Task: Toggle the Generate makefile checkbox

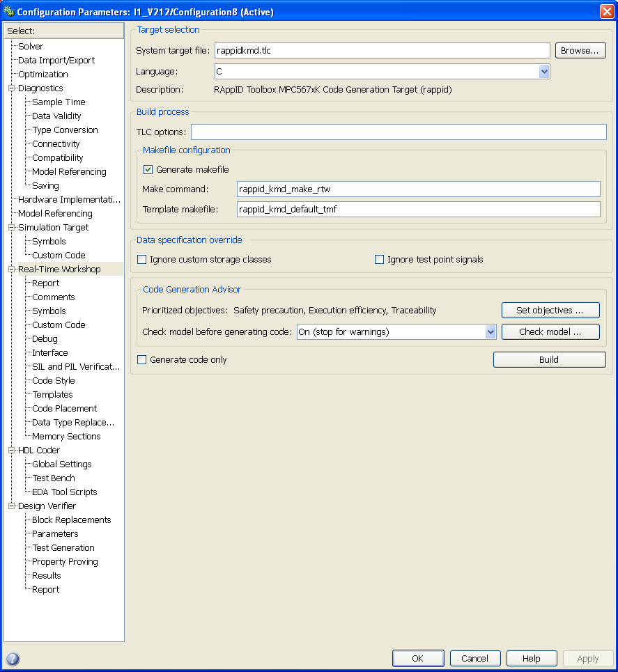Action: coord(148,169)
